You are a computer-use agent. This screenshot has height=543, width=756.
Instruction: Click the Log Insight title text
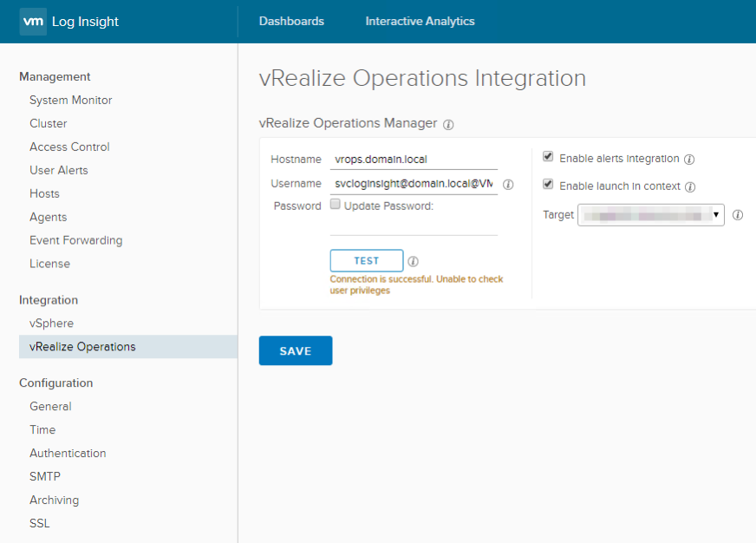[85, 22]
